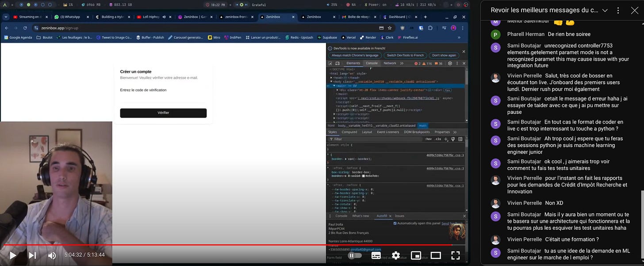
Task: Open the Event Listeners pane tab
Action: [388, 132]
